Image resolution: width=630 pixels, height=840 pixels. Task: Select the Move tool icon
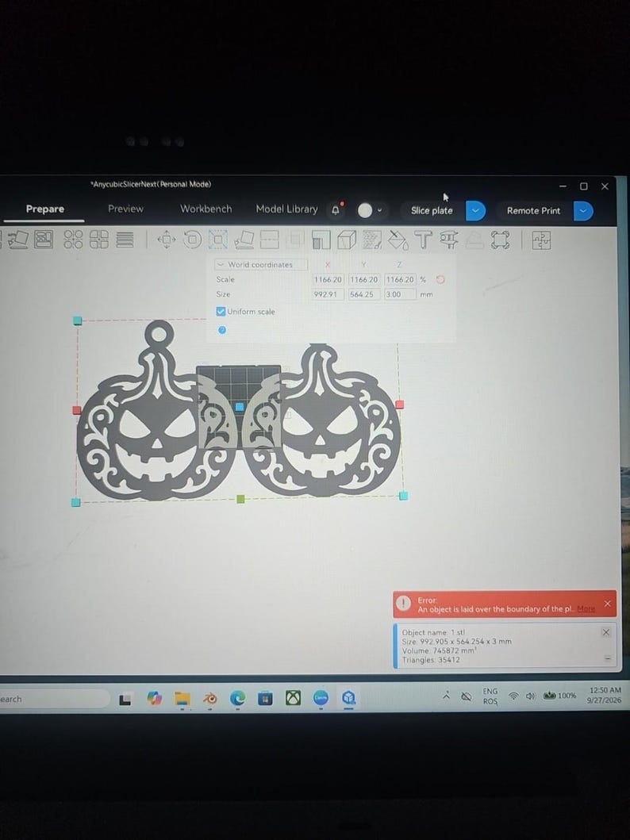pos(166,240)
